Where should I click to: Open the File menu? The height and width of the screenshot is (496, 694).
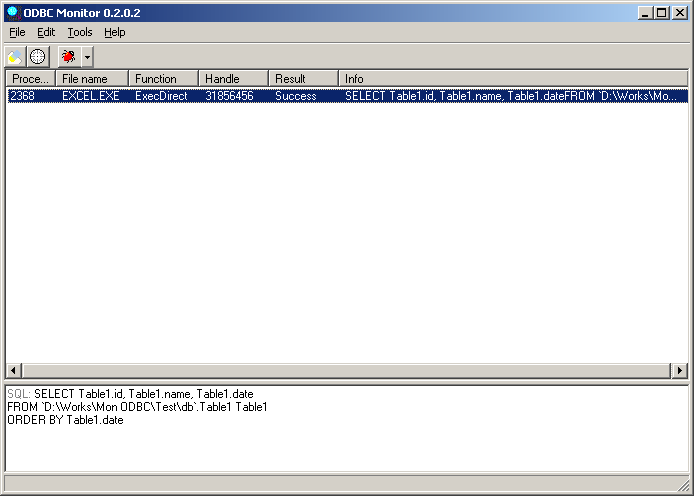pos(17,32)
